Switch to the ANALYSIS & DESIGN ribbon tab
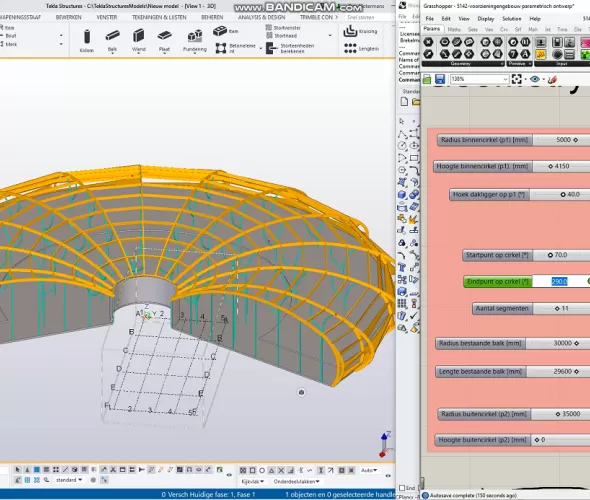590x500 pixels. tap(262, 17)
